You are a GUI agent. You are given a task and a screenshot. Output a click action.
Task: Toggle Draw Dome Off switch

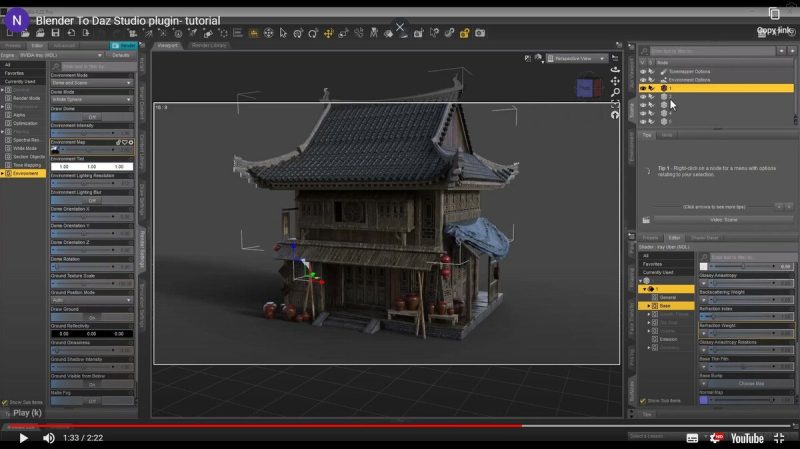[x=92, y=117]
